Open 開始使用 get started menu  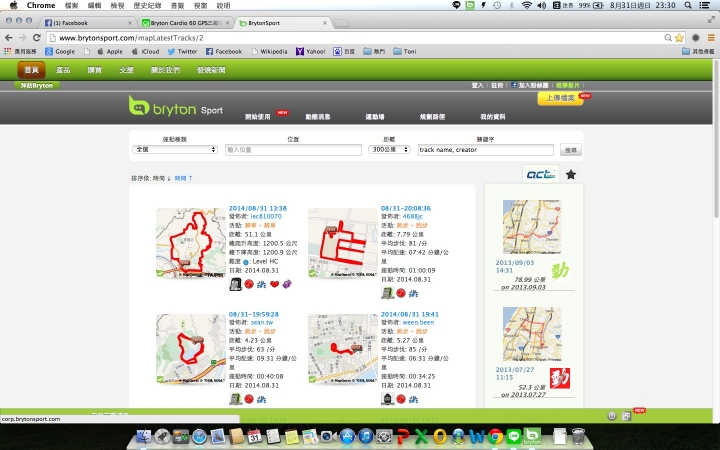258,117
